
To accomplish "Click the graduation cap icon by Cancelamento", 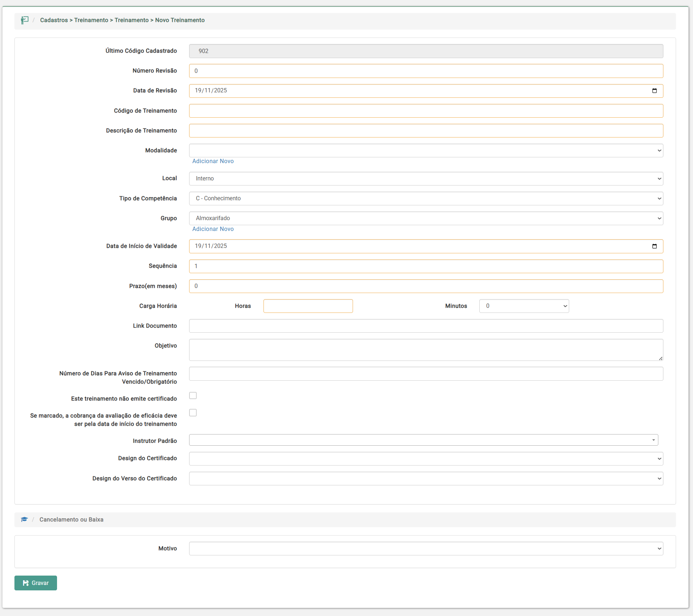I will click(x=24, y=520).
